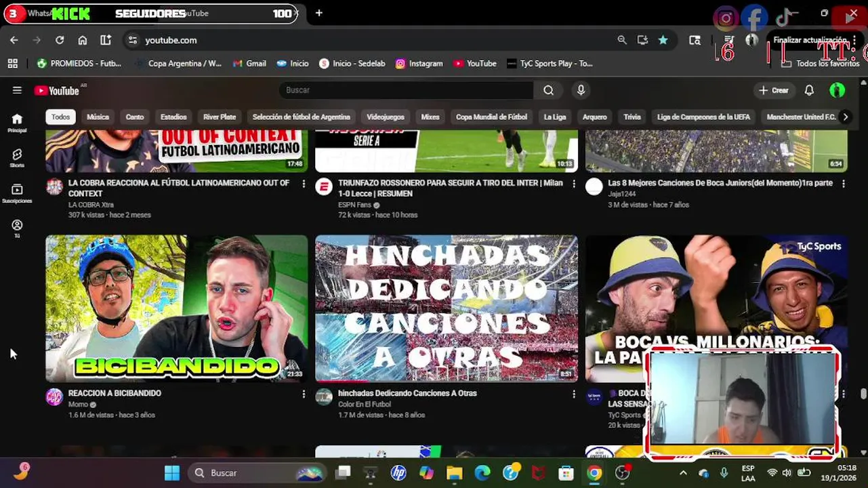
Task: Open Chrome from the taskbar
Action: point(594,472)
